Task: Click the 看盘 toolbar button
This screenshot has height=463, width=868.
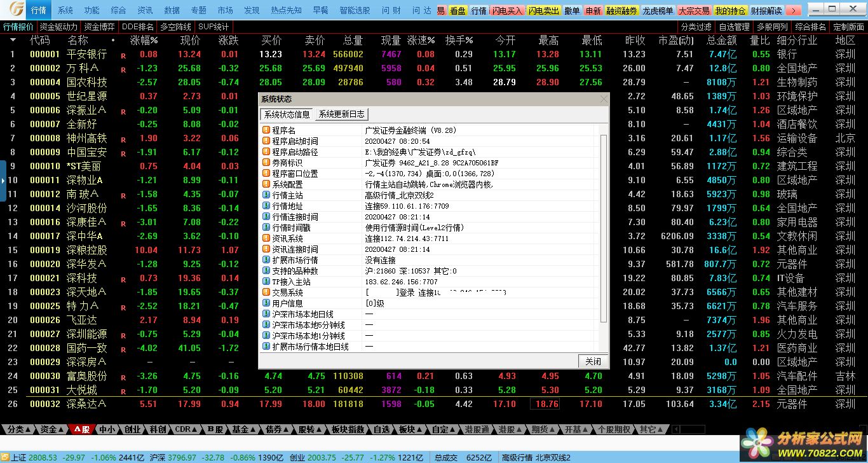Action: (458, 11)
